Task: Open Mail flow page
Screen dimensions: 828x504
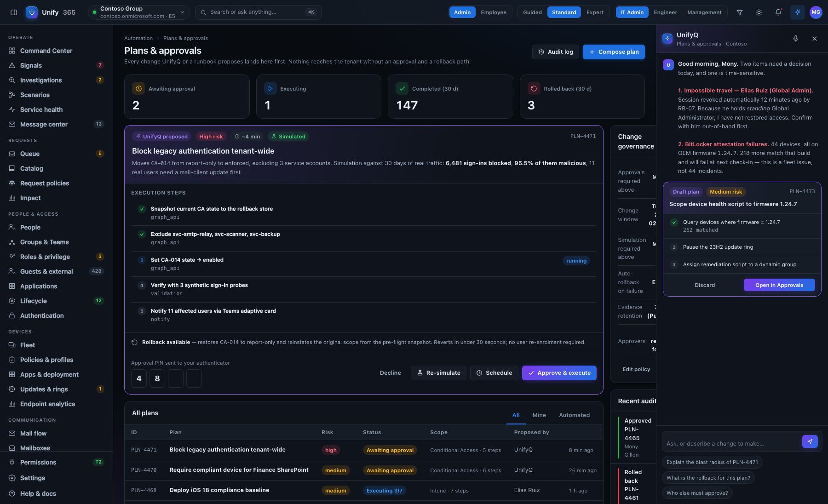Action: pyautogui.click(x=56, y=433)
